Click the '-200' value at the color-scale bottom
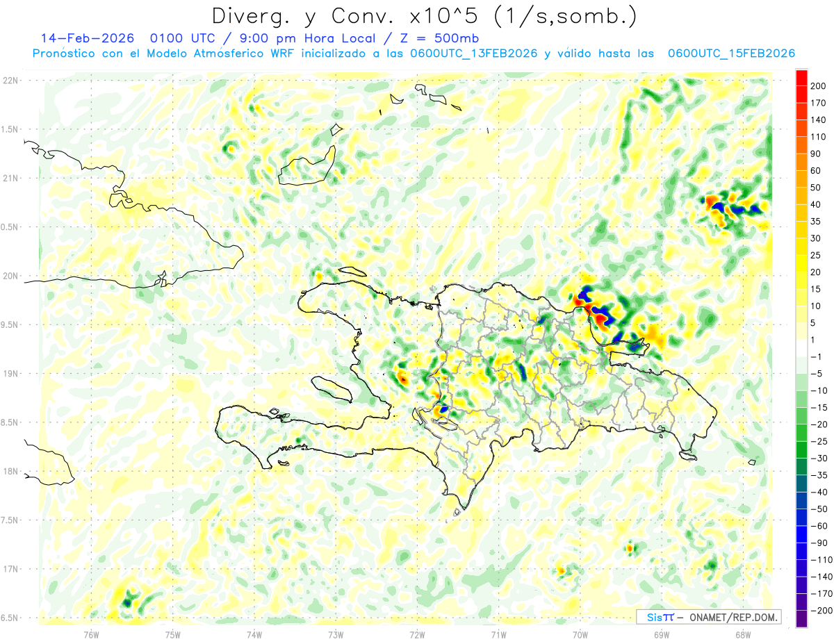This screenshot has width=834, height=644. click(x=821, y=611)
